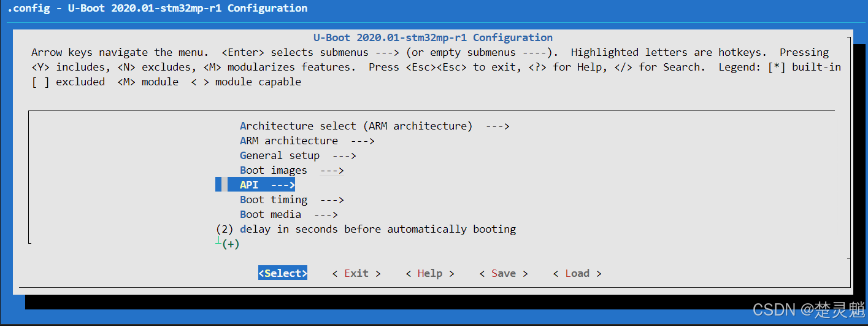This screenshot has height=326, width=868.
Task: Click the < Exit > button
Action: 356,273
